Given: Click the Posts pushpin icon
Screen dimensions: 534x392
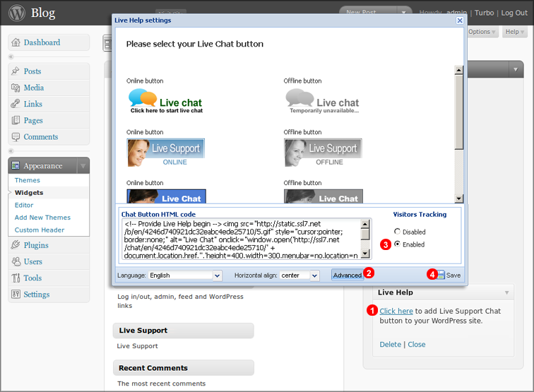Looking at the screenshot, I should [x=16, y=71].
